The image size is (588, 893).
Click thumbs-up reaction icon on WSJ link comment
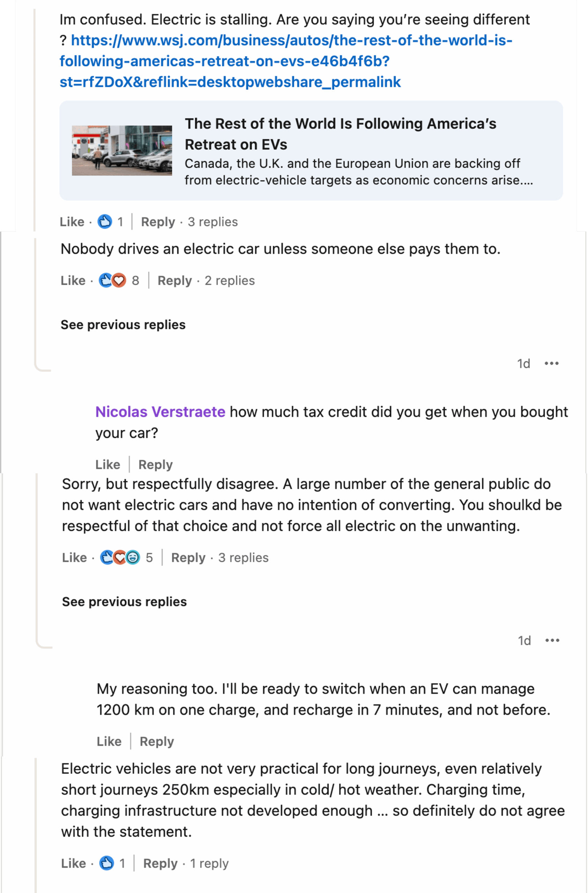pyautogui.click(x=105, y=222)
